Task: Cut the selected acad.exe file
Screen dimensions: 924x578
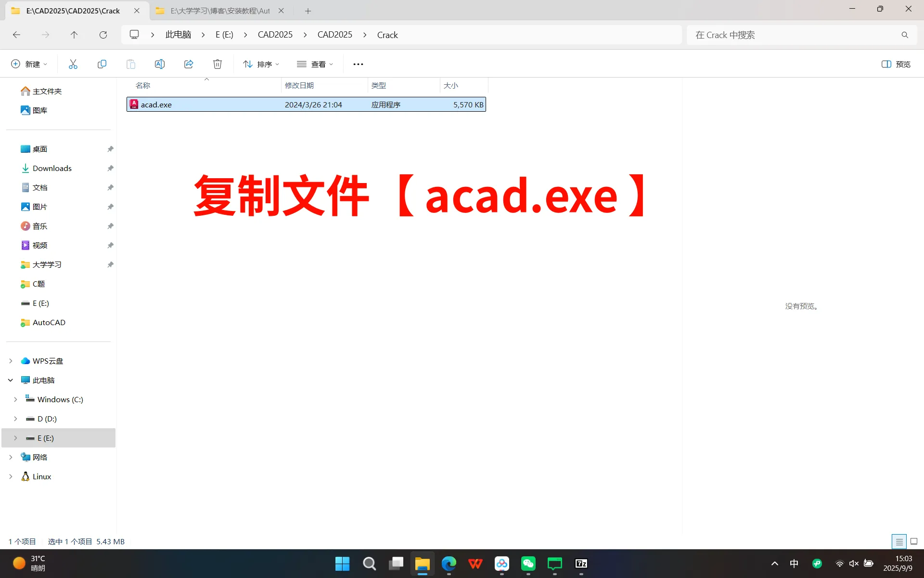Action: (73, 64)
